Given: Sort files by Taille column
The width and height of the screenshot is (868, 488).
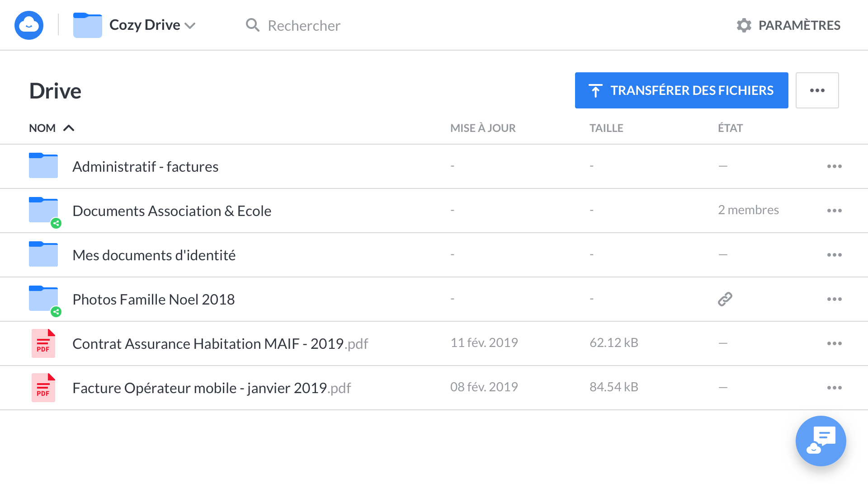Looking at the screenshot, I should [606, 128].
